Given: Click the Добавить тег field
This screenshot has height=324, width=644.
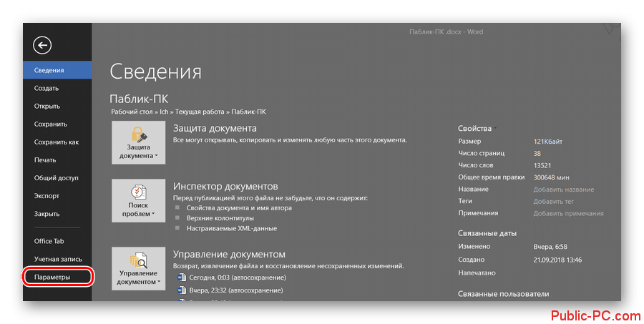Looking at the screenshot, I should click(553, 202).
